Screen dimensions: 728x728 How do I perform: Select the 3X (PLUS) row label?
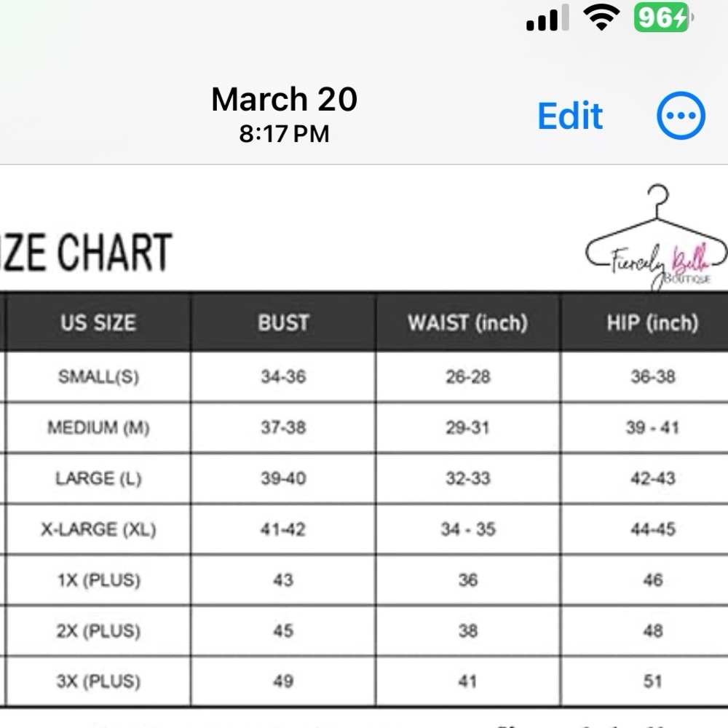pyautogui.click(x=98, y=681)
